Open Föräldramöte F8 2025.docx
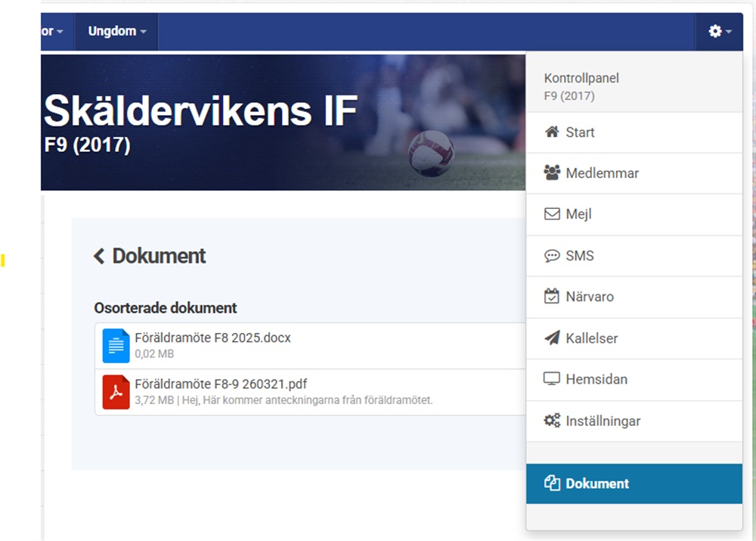756x541 pixels. tap(212, 338)
